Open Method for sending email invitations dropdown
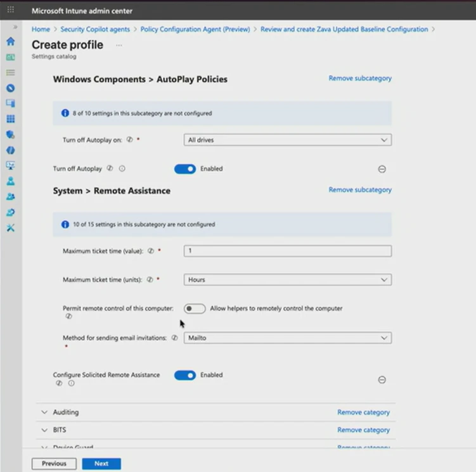Screen dimensions: 476x472 tap(288, 338)
